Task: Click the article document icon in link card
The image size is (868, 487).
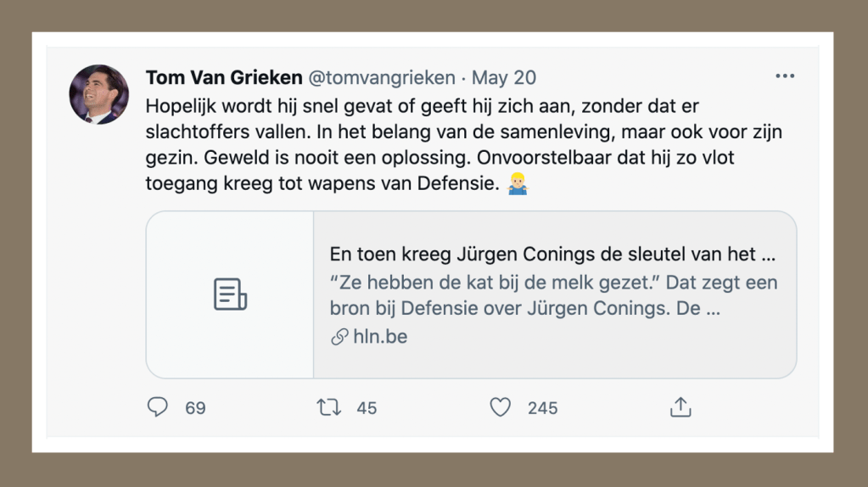Action: 230,294
